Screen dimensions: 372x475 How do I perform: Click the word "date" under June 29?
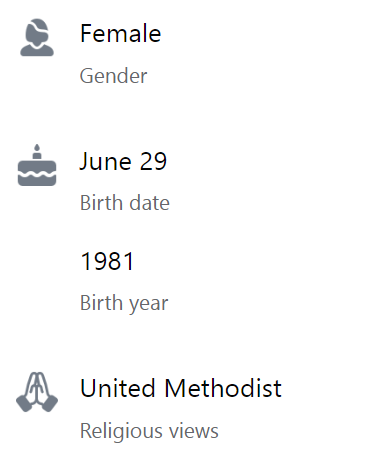(149, 203)
